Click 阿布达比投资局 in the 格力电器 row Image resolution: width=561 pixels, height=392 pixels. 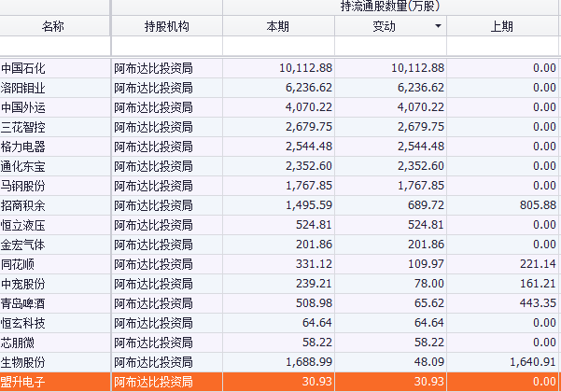tap(153, 147)
